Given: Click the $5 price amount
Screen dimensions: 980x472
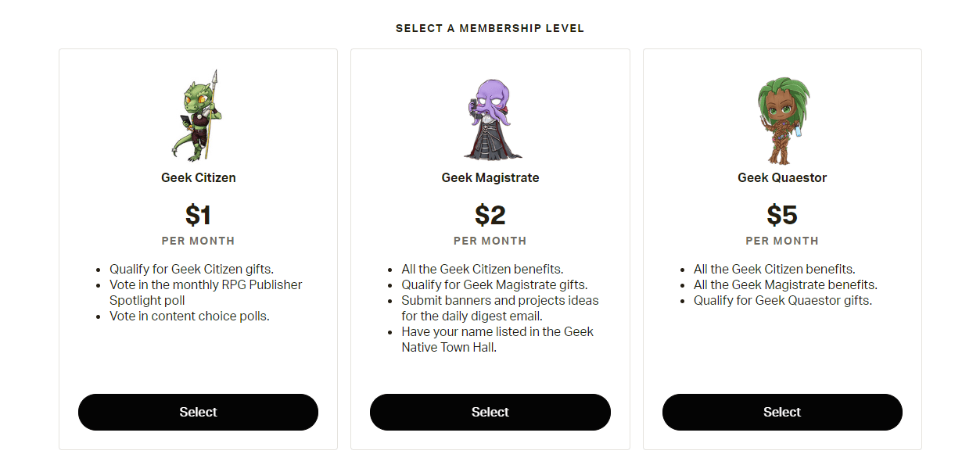Looking at the screenshot, I should [782, 215].
